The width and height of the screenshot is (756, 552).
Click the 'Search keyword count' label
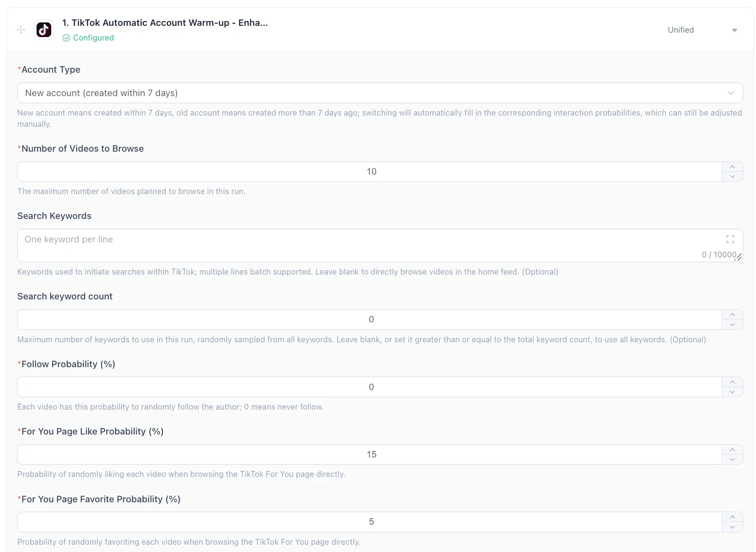pyautogui.click(x=65, y=296)
